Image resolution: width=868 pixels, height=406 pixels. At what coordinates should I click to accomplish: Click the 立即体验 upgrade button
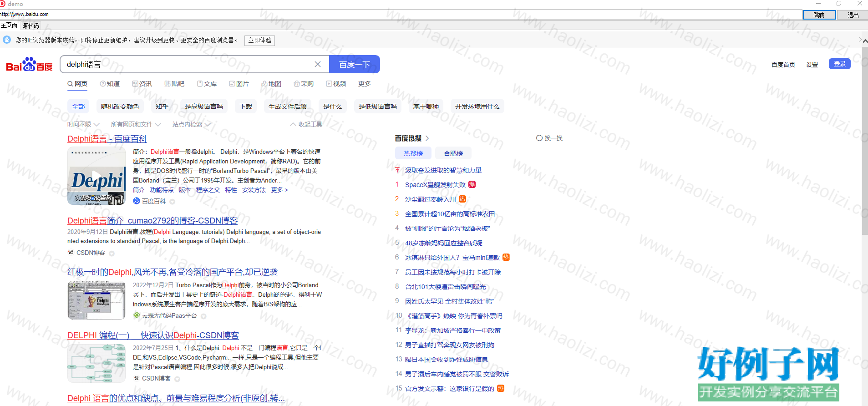(x=260, y=40)
